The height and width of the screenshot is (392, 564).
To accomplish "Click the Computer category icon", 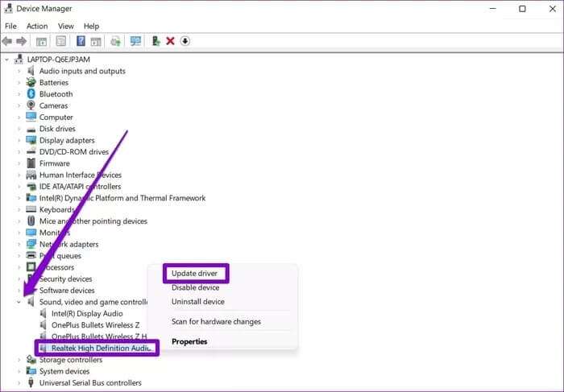I will pyautogui.click(x=31, y=118).
